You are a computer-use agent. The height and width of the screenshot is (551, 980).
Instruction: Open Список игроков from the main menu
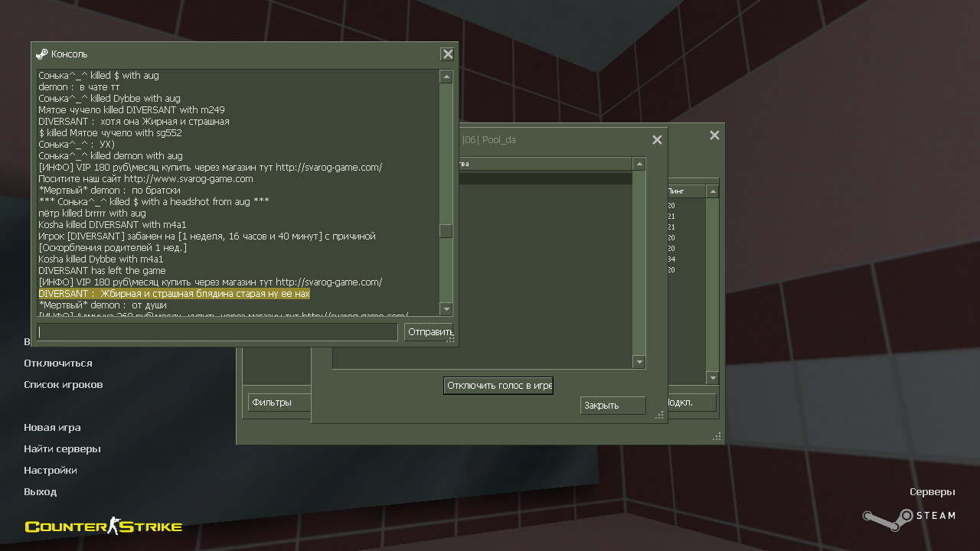[x=64, y=385]
